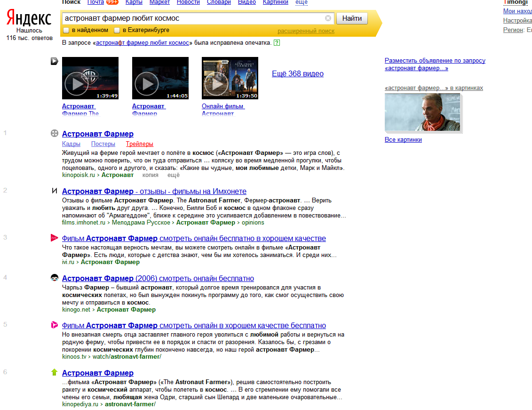Click 'Мелодрама Русское' breadcrumb in result 2
The image size is (532, 410).
point(141,223)
